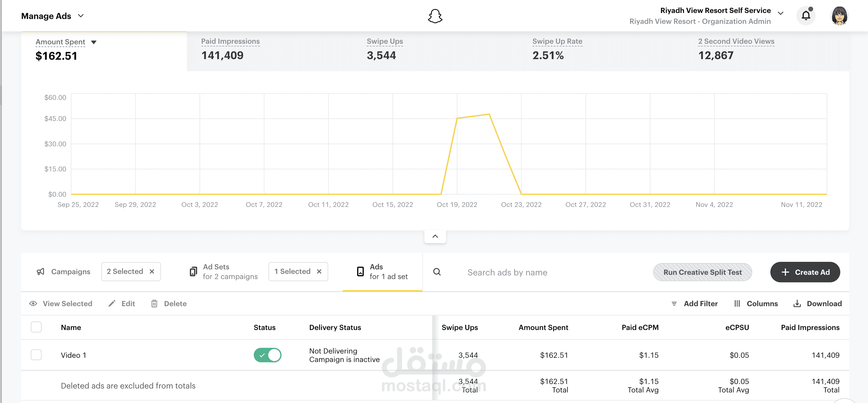Open the notifications bell
The height and width of the screenshot is (403, 868).
(805, 15)
